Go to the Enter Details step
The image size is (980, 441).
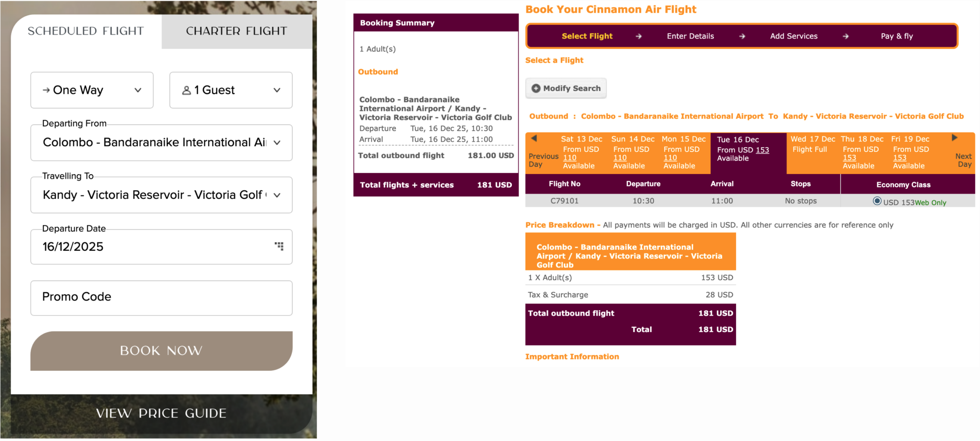690,36
